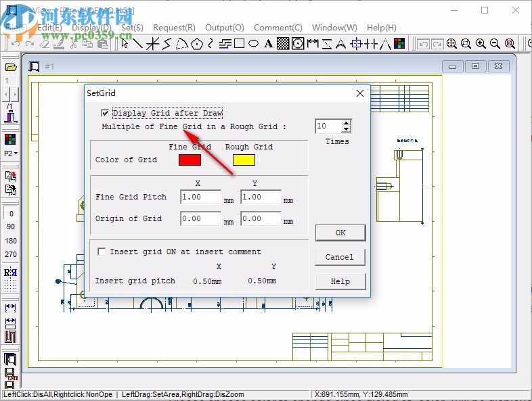Edit the Fine Grid Pitch Y field
Screen dimensions: 532x401
(x=261, y=197)
